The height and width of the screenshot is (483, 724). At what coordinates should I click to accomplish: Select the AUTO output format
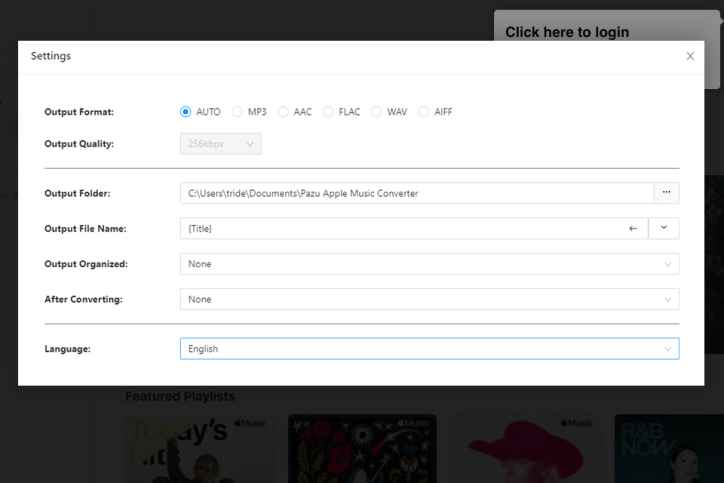click(186, 112)
